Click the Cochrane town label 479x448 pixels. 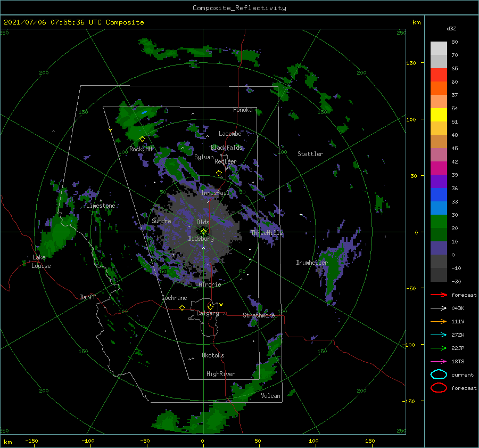tap(174, 298)
